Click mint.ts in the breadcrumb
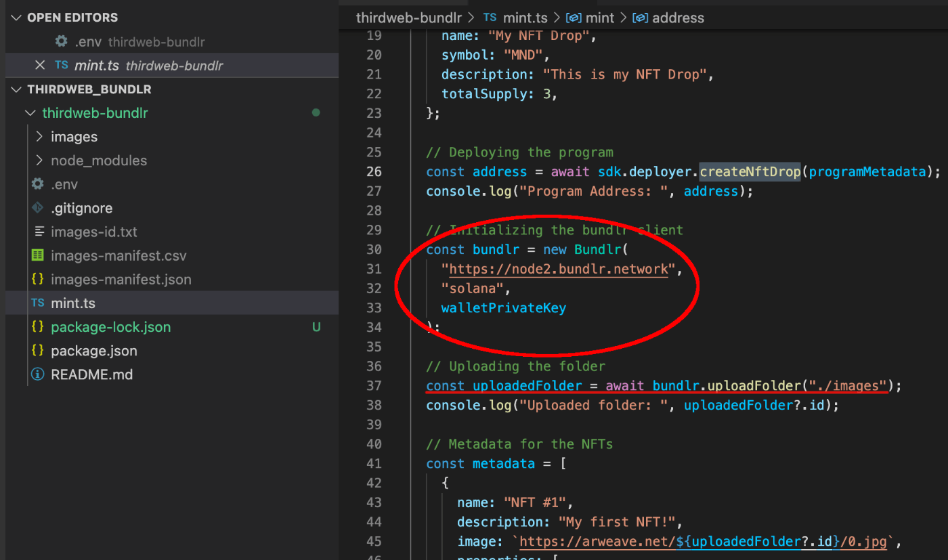The height and width of the screenshot is (560, 948). (525, 18)
